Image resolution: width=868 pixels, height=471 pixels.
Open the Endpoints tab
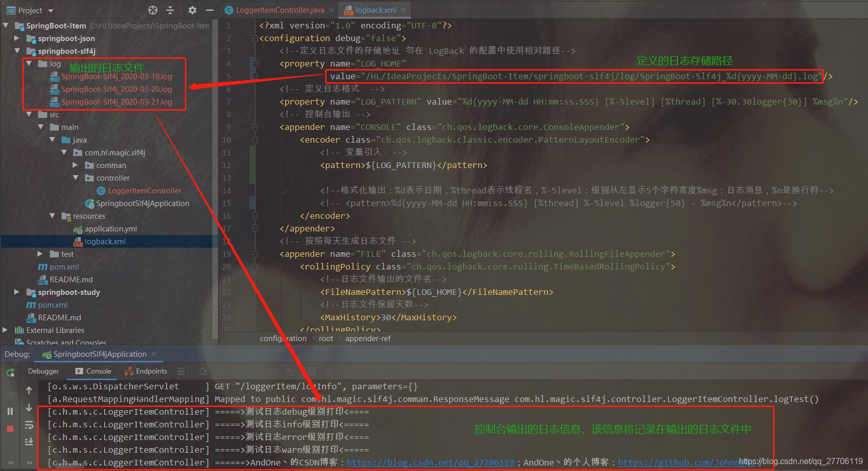point(146,371)
